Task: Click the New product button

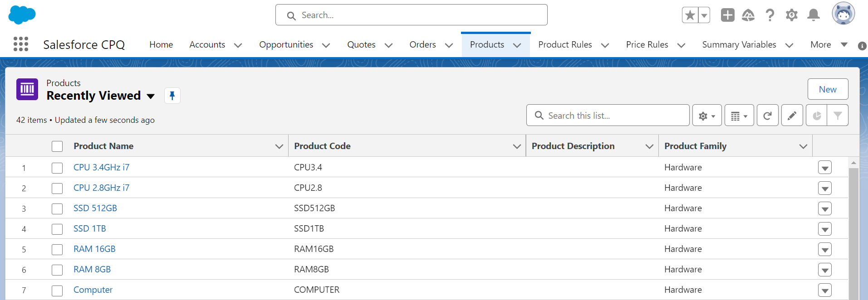Action: [x=827, y=89]
